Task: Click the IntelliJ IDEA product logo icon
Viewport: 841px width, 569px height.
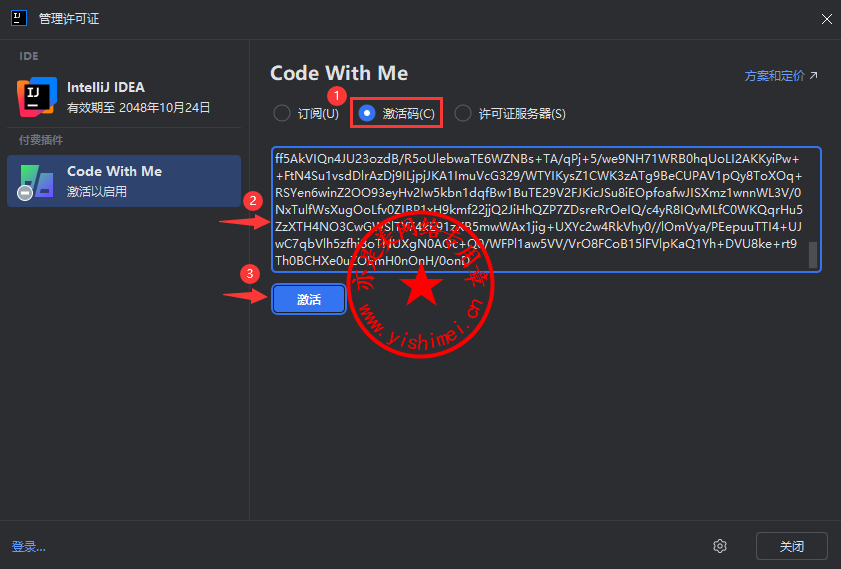Action: click(36, 97)
